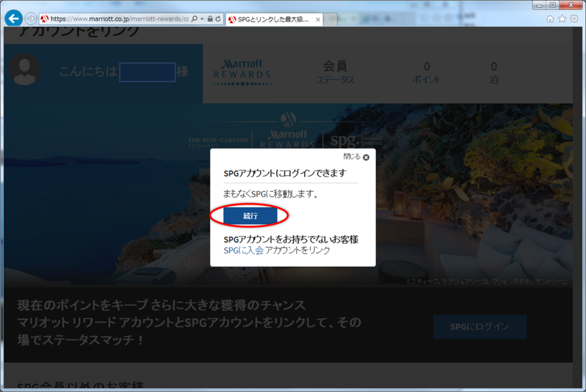This screenshot has height=392, width=586.
Task: Refresh the page with the reload icon
Action: coord(218,19)
